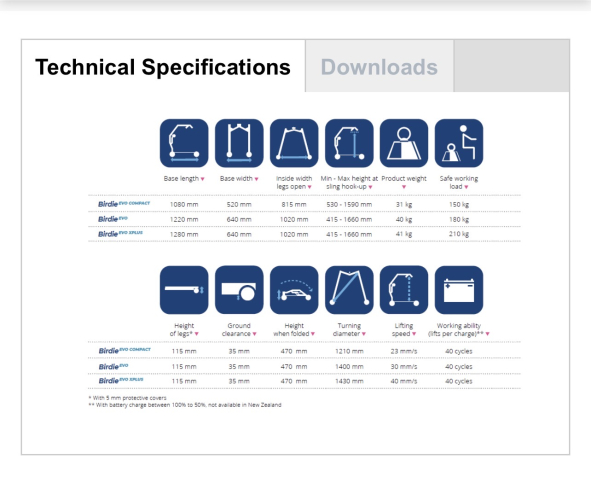Click the Safe working load icon
591x500 pixels.
tap(459, 143)
